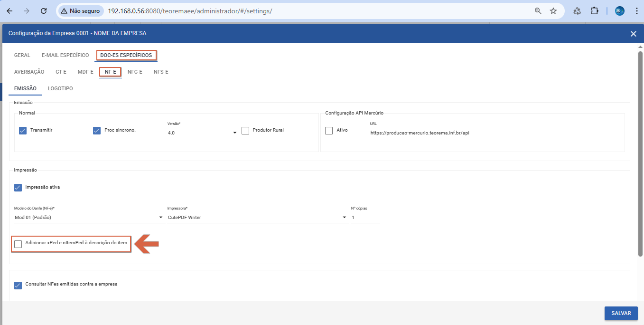Click the 'Impressão' section label
The width and height of the screenshot is (644, 325).
26,170
